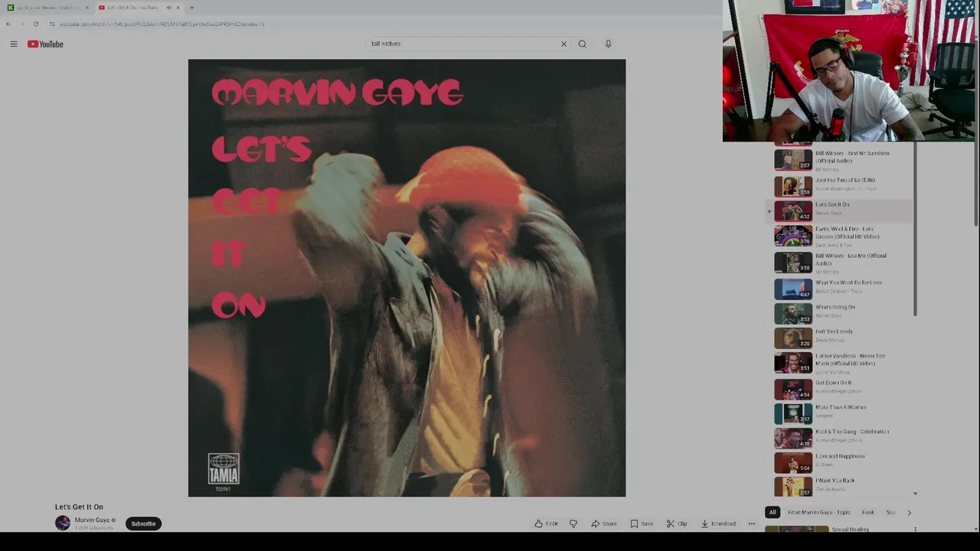This screenshot has height=551, width=980.
Task: Open Marvin Gaye channel avatar
Action: 63,523
